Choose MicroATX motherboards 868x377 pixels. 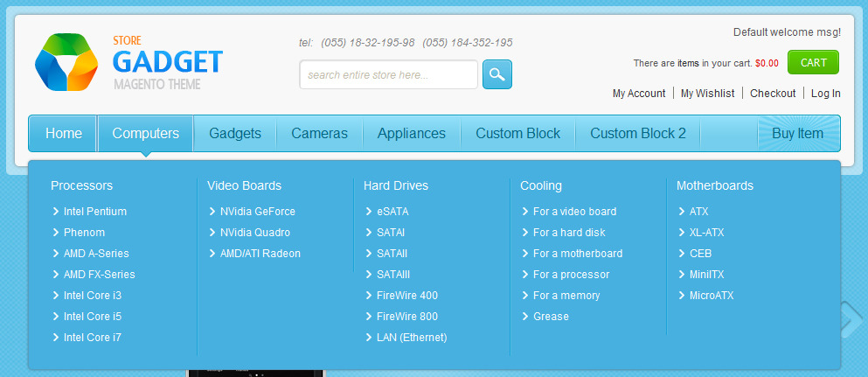coord(712,296)
